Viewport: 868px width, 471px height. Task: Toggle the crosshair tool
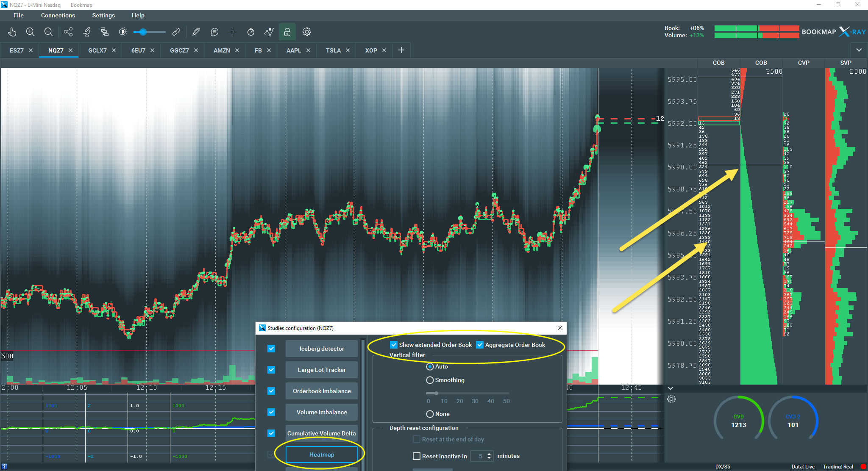233,32
